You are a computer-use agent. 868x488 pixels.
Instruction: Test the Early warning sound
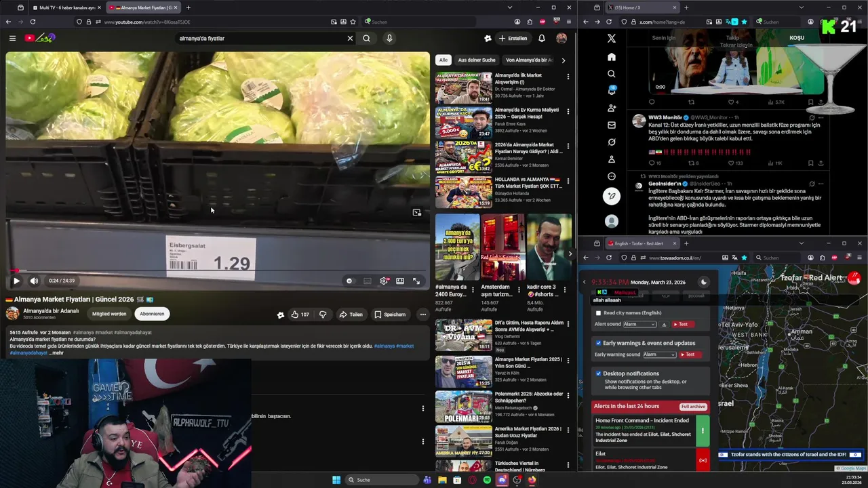[690, 354]
